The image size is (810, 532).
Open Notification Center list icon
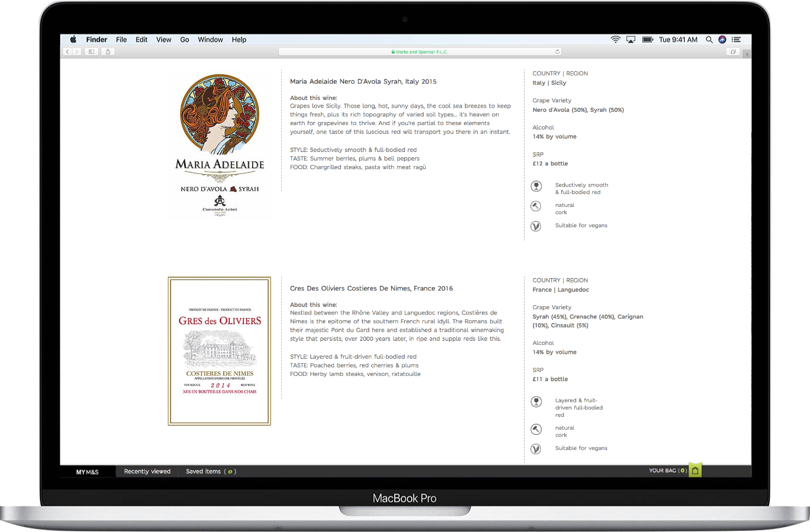tap(736, 40)
